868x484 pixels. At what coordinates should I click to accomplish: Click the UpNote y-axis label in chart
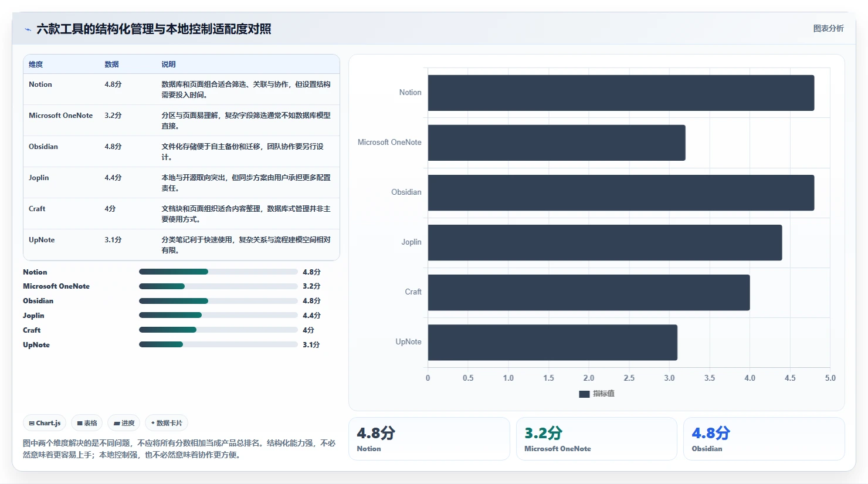408,342
